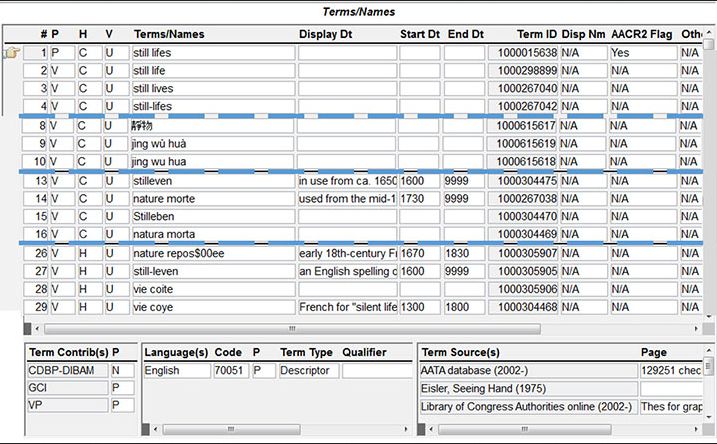This screenshot has width=717, height=444.
Task: Click Display Dt 'French for silent life' field
Action: click(x=348, y=307)
